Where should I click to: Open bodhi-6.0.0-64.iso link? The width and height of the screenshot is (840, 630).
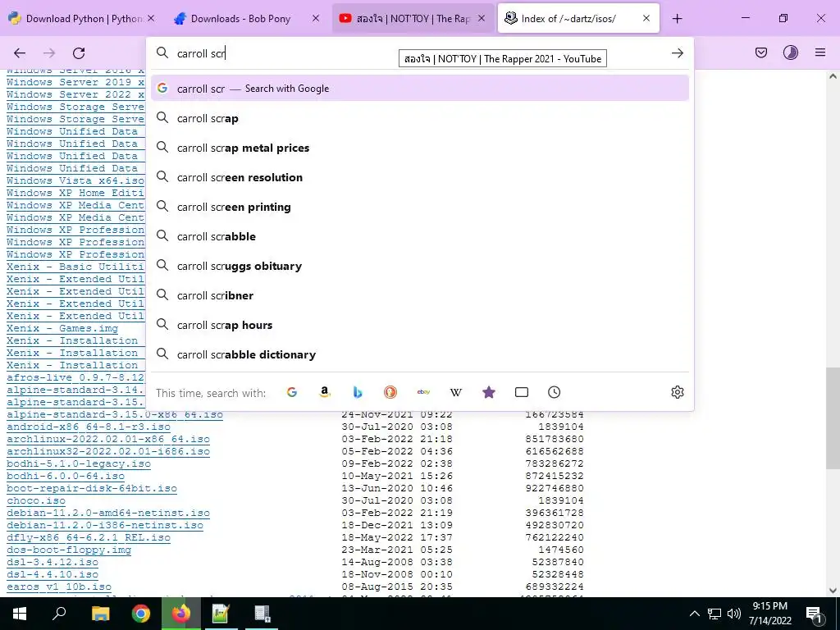66,477
